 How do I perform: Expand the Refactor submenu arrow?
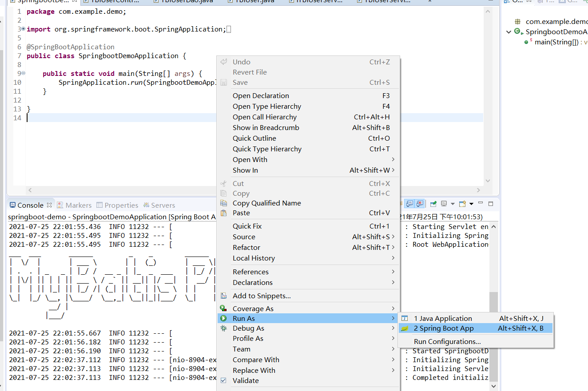tap(393, 247)
